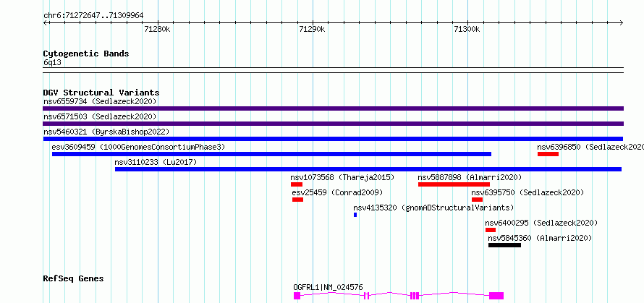Click the Cytogenetic Bands track title
Screen dimensions: 644x303
[86, 54]
